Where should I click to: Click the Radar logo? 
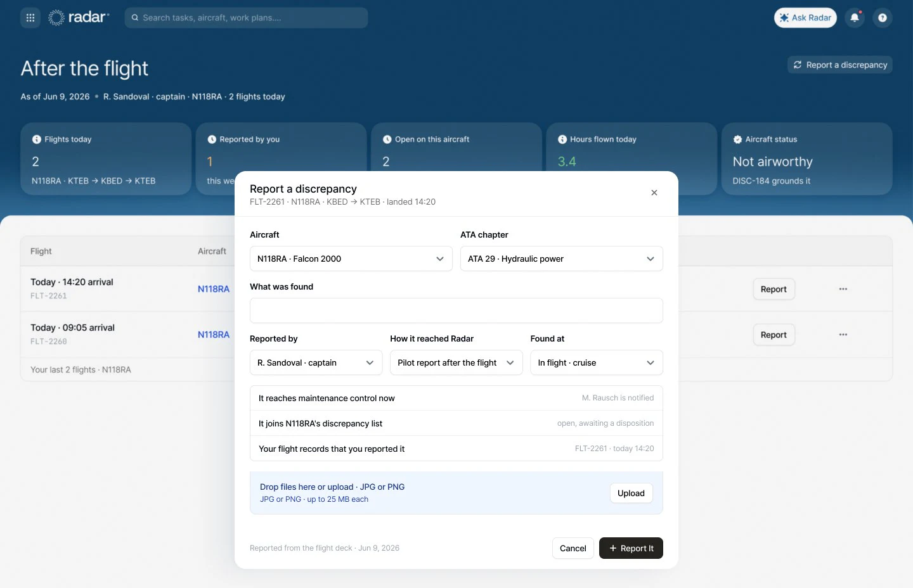79,18
